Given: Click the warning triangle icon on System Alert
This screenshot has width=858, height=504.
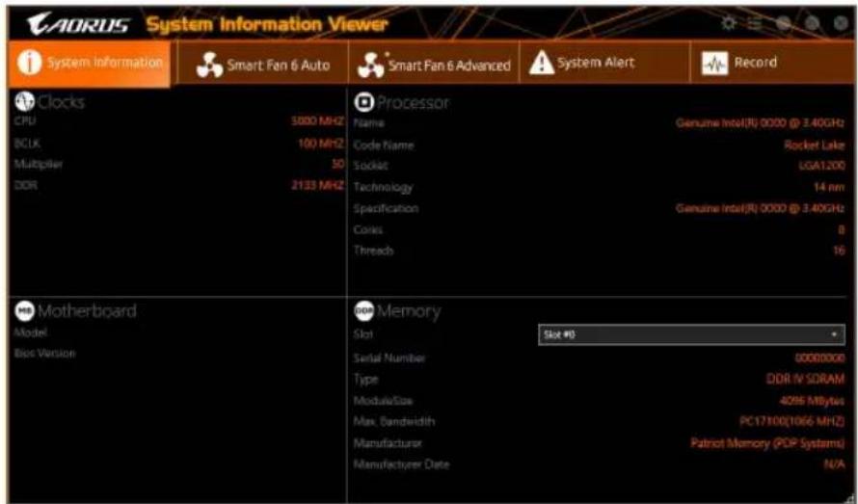Looking at the screenshot, I should point(541,63).
